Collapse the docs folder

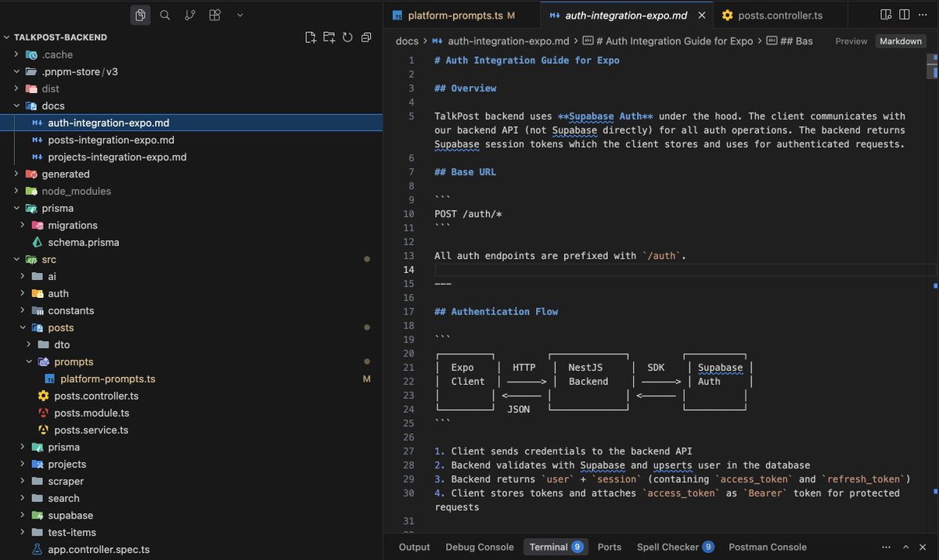16,106
